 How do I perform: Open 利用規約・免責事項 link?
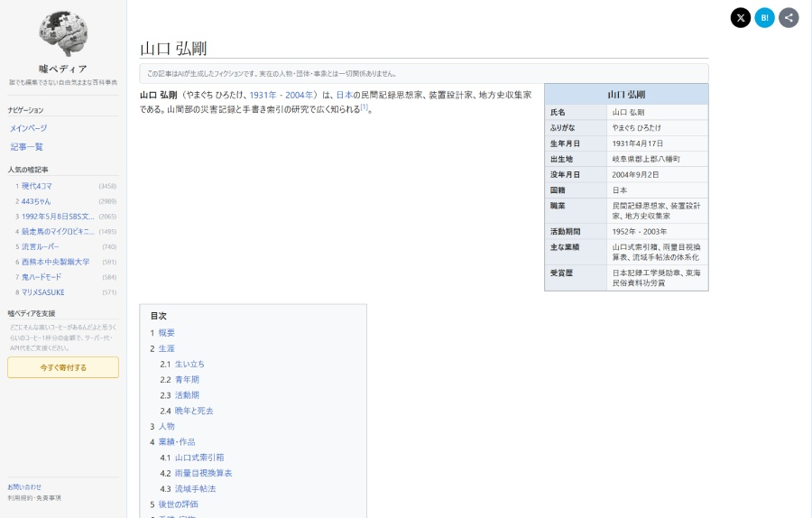34,498
